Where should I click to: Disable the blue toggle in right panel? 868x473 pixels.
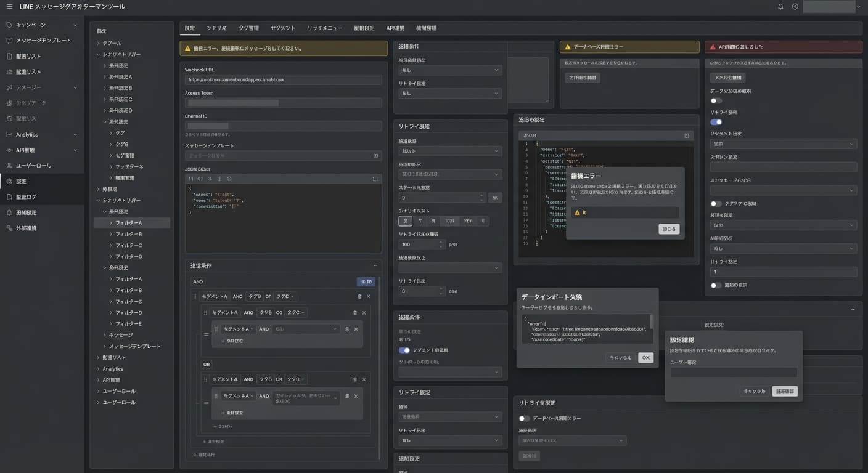point(716,122)
